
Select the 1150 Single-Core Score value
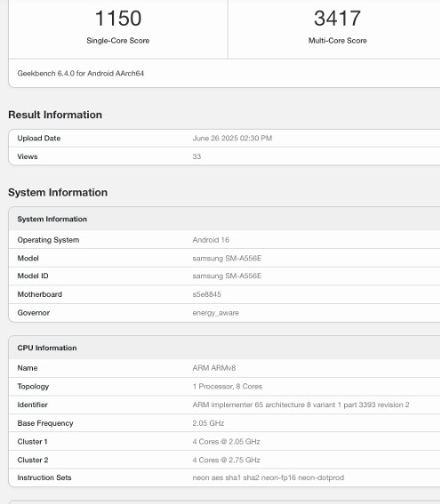pos(118,18)
